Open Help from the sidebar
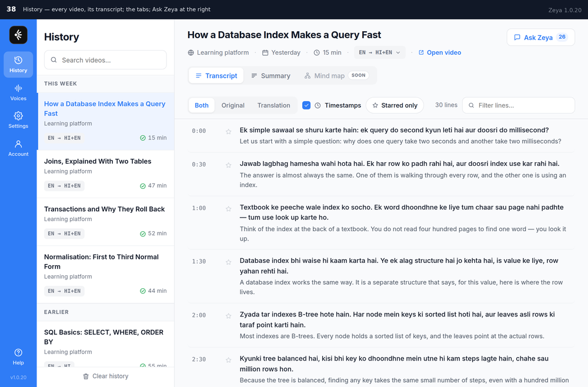588x387 pixels. click(x=18, y=357)
